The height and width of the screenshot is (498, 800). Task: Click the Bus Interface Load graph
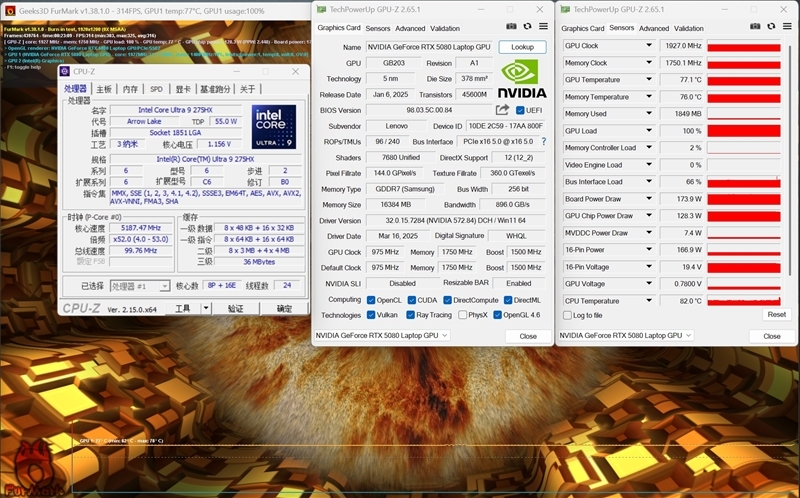pyautogui.click(x=744, y=182)
